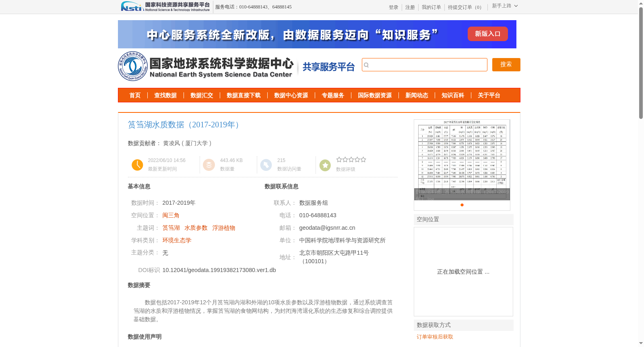Open the 知识百科 menu item

(x=453, y=96)
